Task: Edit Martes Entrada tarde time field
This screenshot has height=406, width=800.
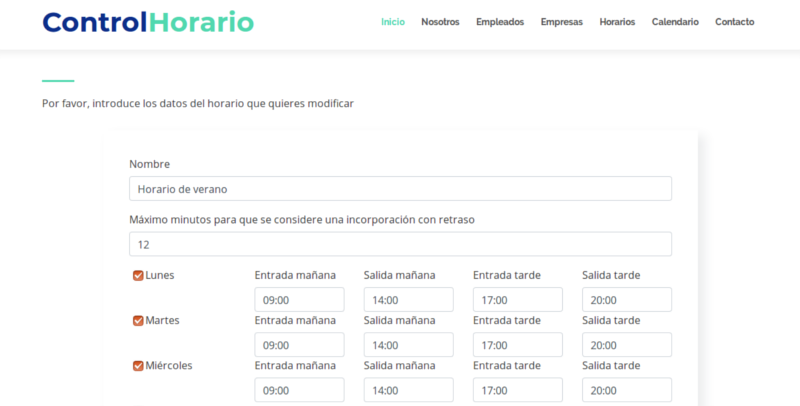Action: coord(518,345)
